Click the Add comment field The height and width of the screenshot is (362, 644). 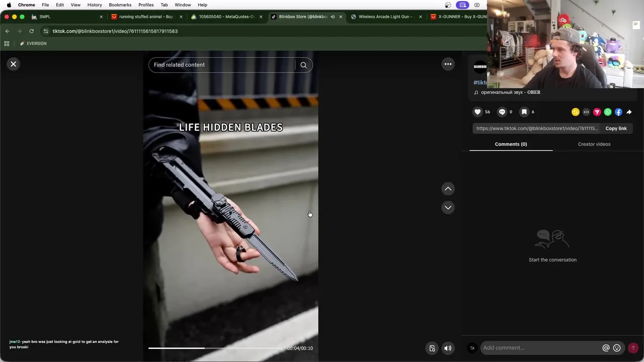coord(541,348)
